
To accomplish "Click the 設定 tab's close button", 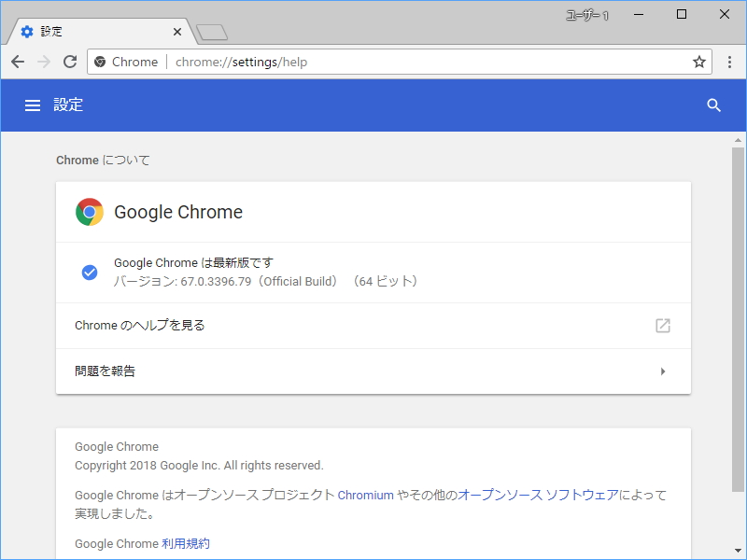I will click(x=176, y=31).
